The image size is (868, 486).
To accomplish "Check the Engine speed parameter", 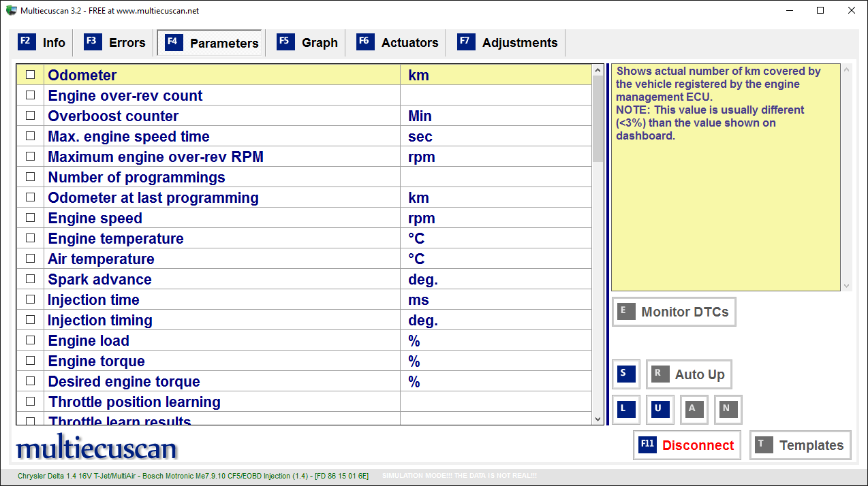I will [x=30, y=217].
